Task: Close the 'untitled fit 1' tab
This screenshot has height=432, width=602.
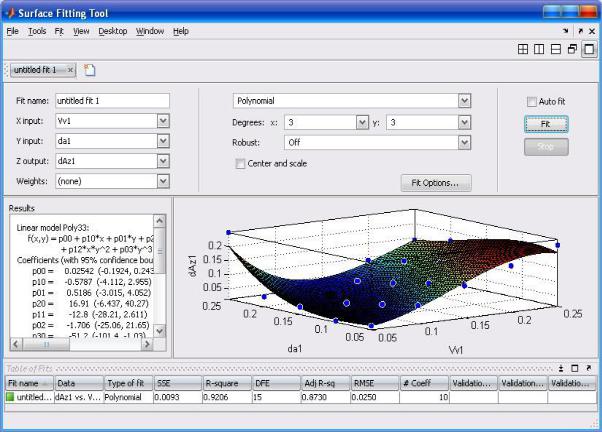Action: tap(72, 70)
